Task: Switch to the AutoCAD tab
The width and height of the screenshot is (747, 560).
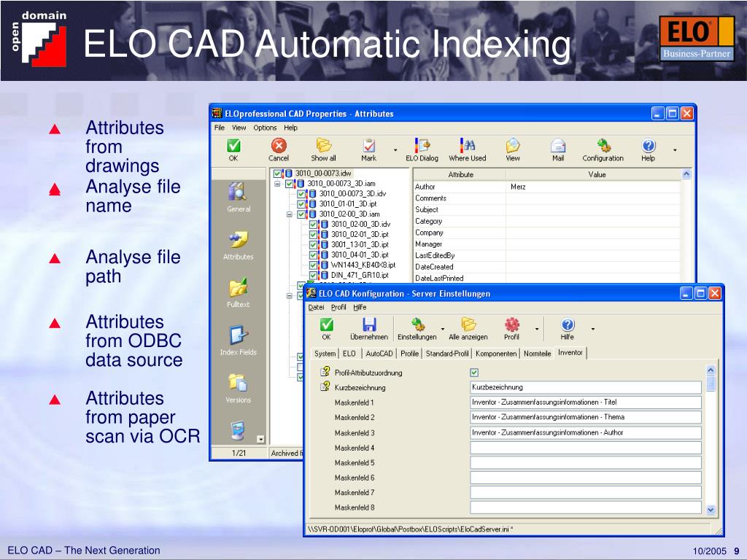Action: (379, 354)
